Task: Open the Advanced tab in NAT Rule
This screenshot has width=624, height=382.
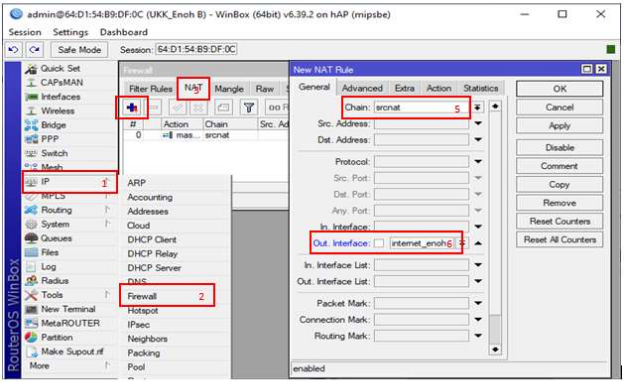Action: click(362, 88)
